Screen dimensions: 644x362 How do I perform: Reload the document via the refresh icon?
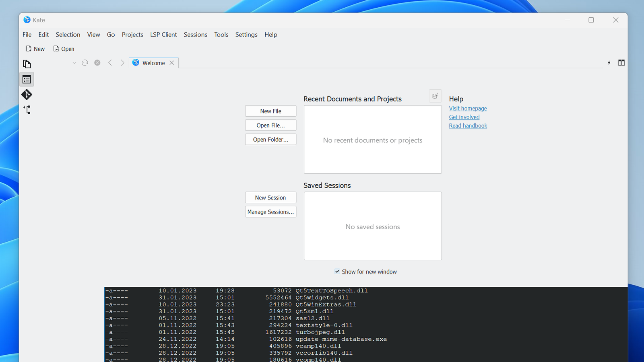pos(85,62)
